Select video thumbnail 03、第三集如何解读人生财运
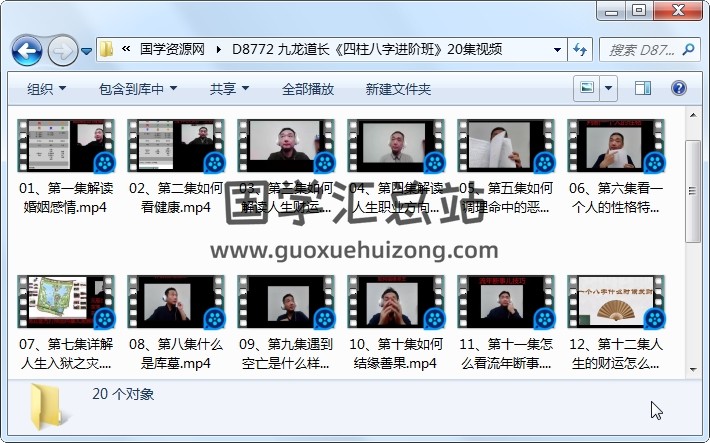 pos(286,146)
